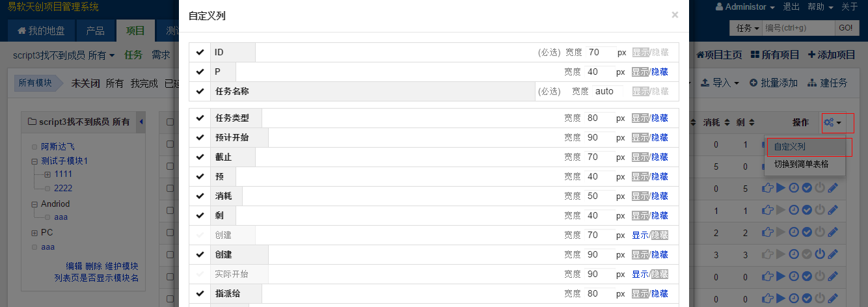Collapse the 测试子模块1 tree node

point(34,161)
